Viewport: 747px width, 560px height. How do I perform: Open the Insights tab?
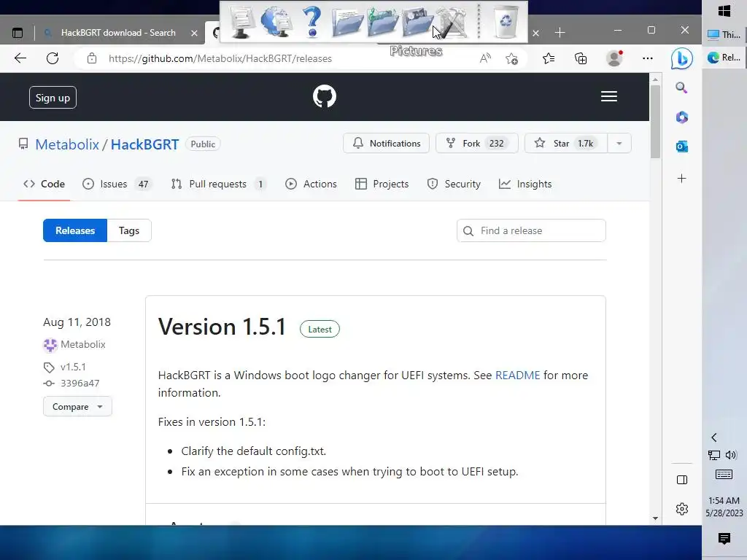tap(525, 184)
